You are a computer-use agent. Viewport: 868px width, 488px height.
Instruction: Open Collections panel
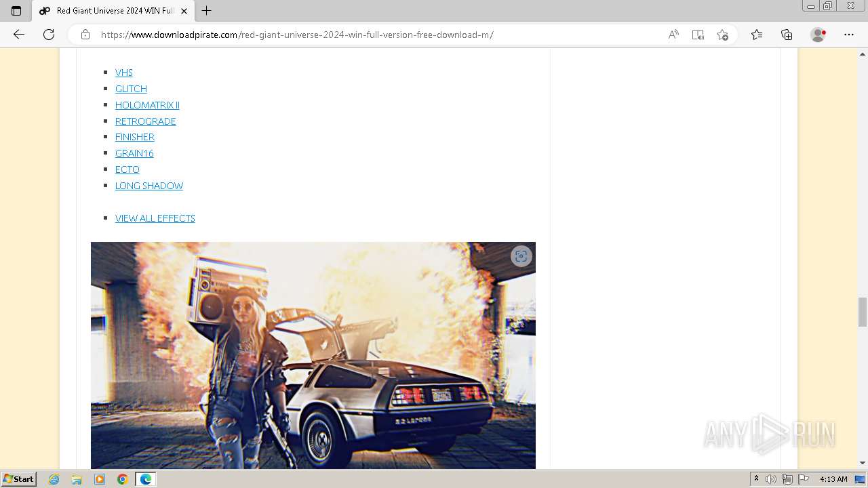787,35
